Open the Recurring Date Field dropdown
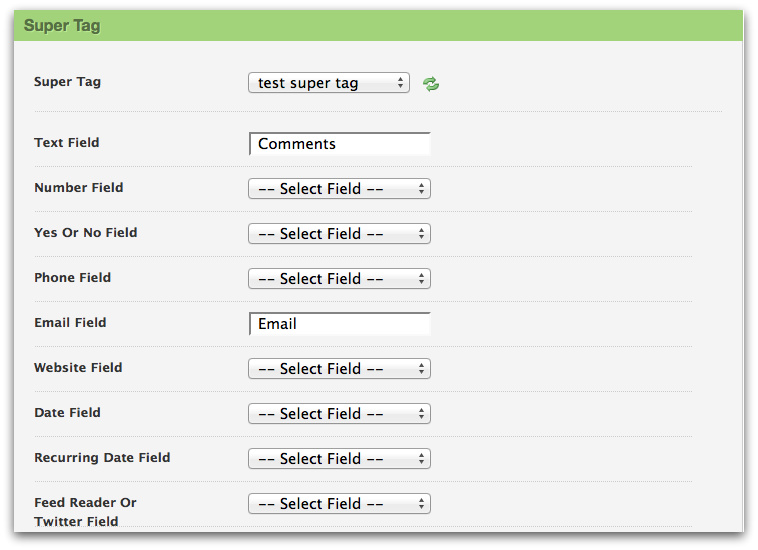The width and height of the screenshot is (758, 550). 339,459
